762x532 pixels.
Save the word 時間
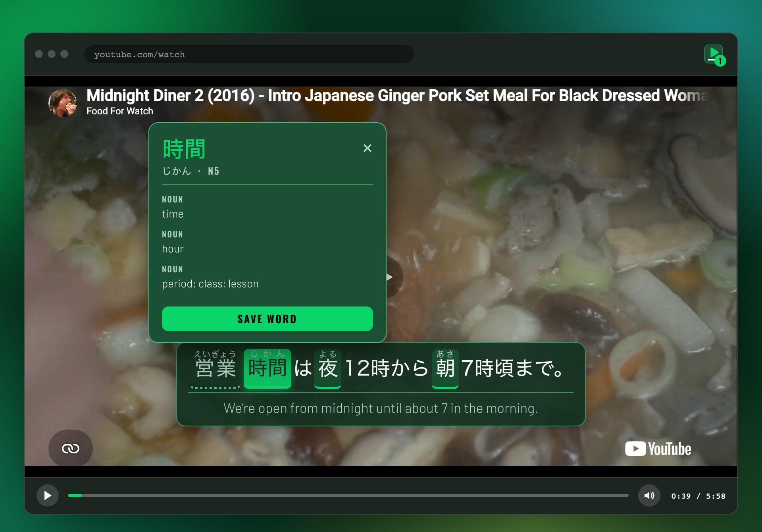pyautogui.click(x=267, y=319)
